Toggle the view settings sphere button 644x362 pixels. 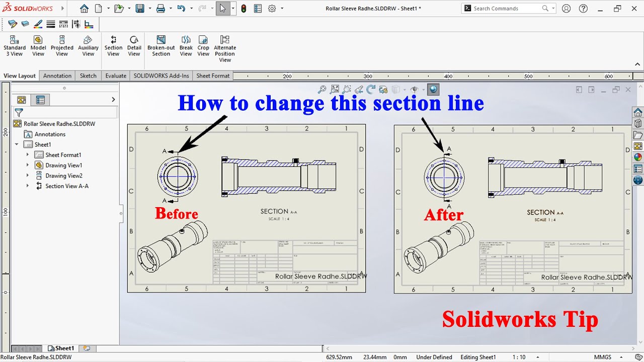[433, 89]
